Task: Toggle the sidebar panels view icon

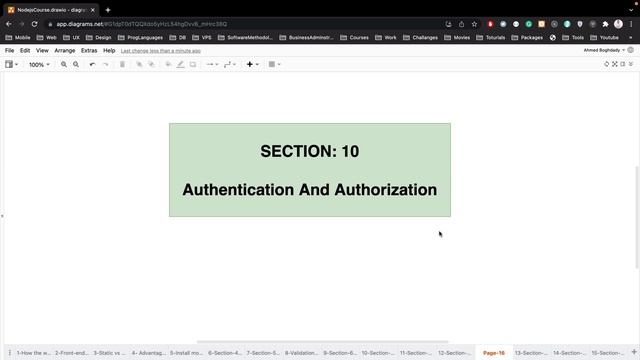Action: pyautogui.click(x=11, y=64)
